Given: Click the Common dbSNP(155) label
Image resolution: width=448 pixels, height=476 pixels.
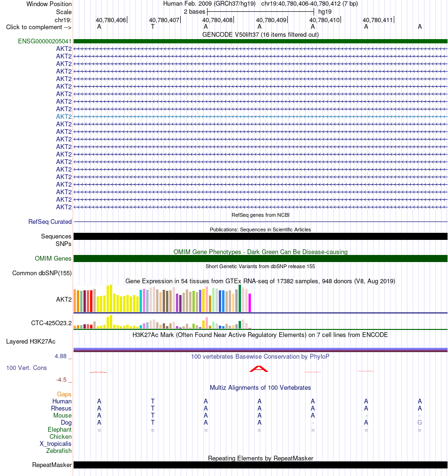Looking at the screenshot, I should [x=42, y=273].
